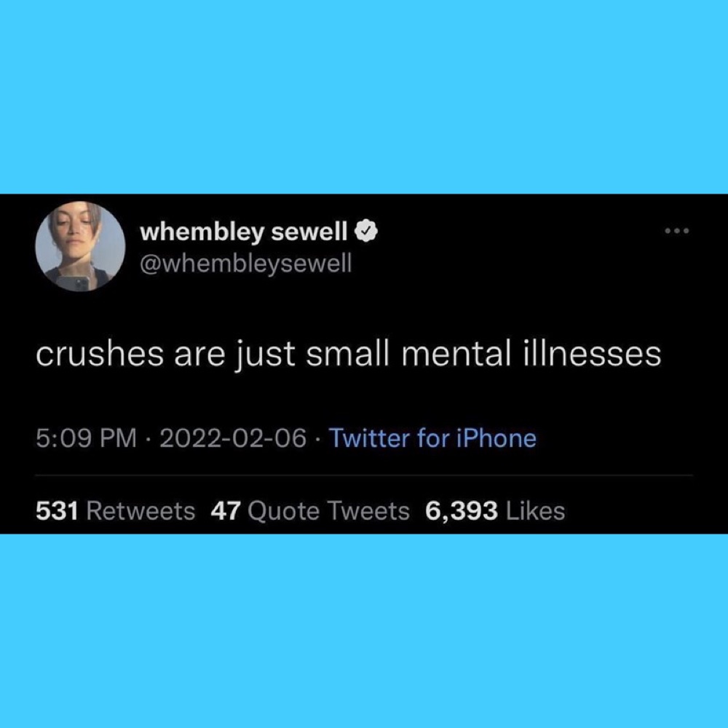Image resolution: width=728 pixels, height=728 pixels.
Task: Open the three-dot more options menu
Action: (677, 230)
